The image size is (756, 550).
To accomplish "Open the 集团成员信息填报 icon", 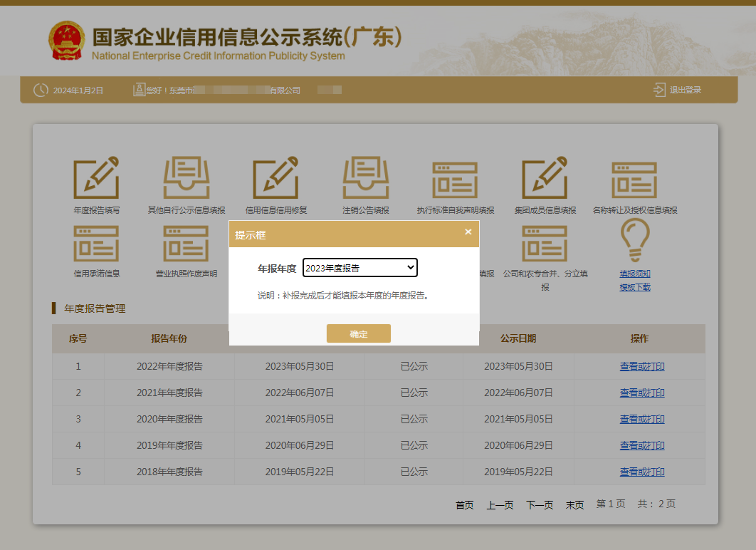I will (545, 177).
